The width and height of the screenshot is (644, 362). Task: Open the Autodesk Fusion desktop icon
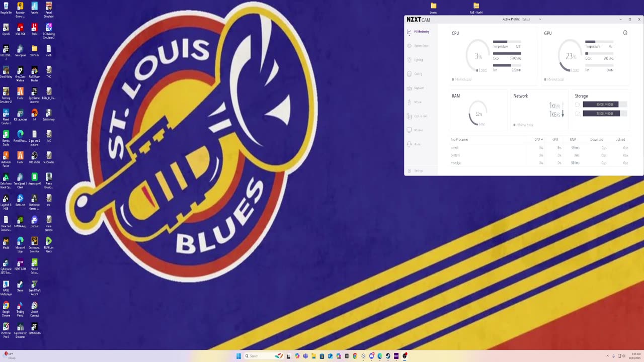point(6,159)
